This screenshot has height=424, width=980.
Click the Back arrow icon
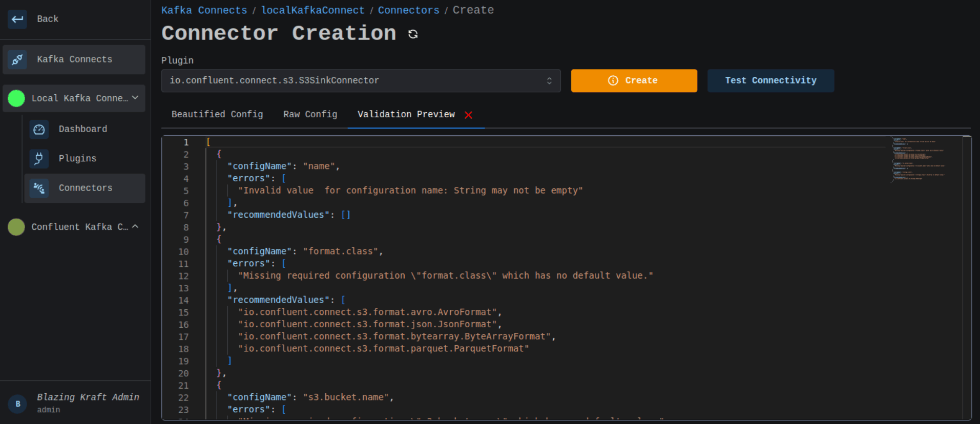click(17, 19)
